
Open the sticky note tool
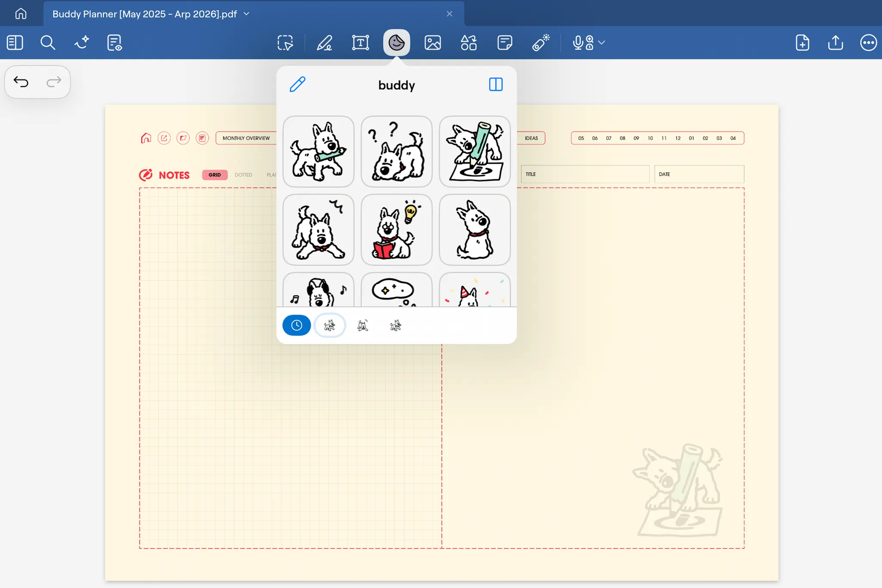[504, 43]
